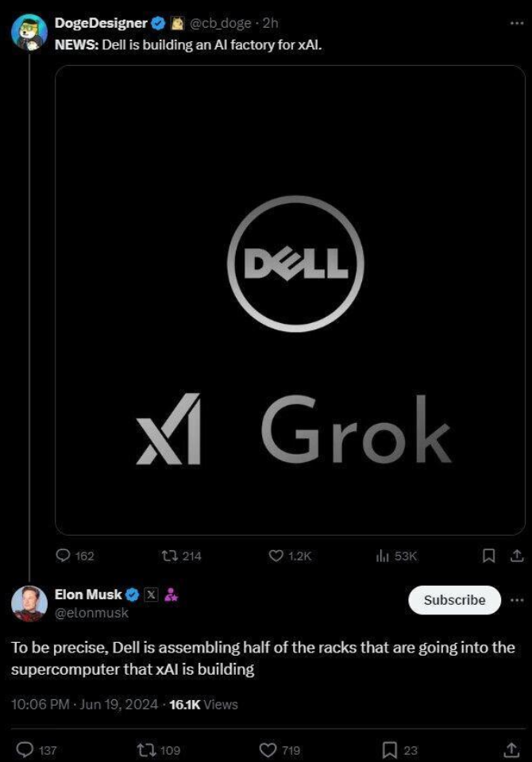
Task: Open more options for DogeDesigner's post
Action: (x=517, y=23)
